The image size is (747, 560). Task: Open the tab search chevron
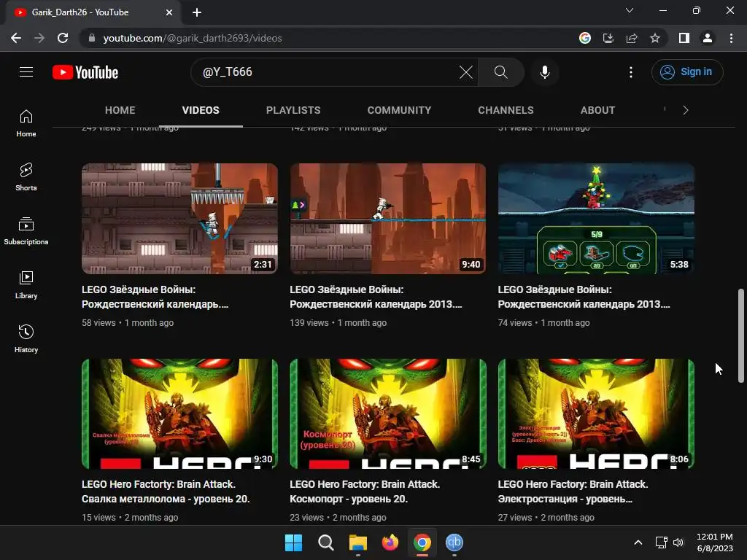[x=630, y=10]
